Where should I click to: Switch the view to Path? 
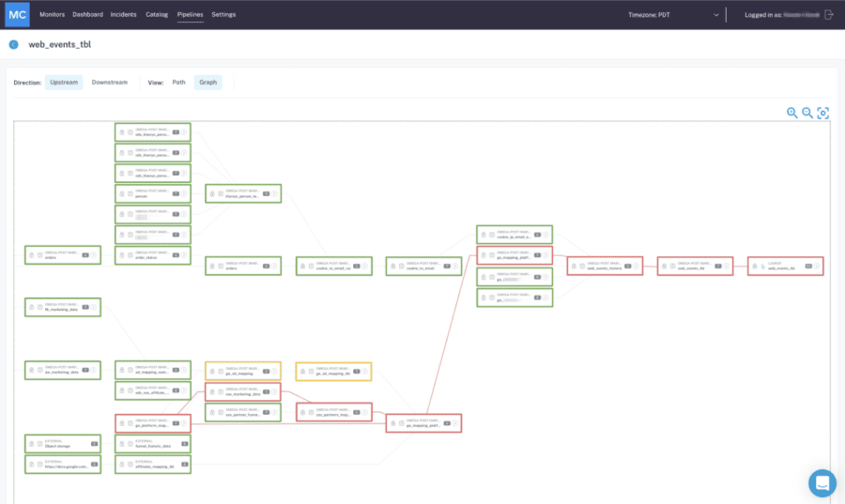(178, 83)
